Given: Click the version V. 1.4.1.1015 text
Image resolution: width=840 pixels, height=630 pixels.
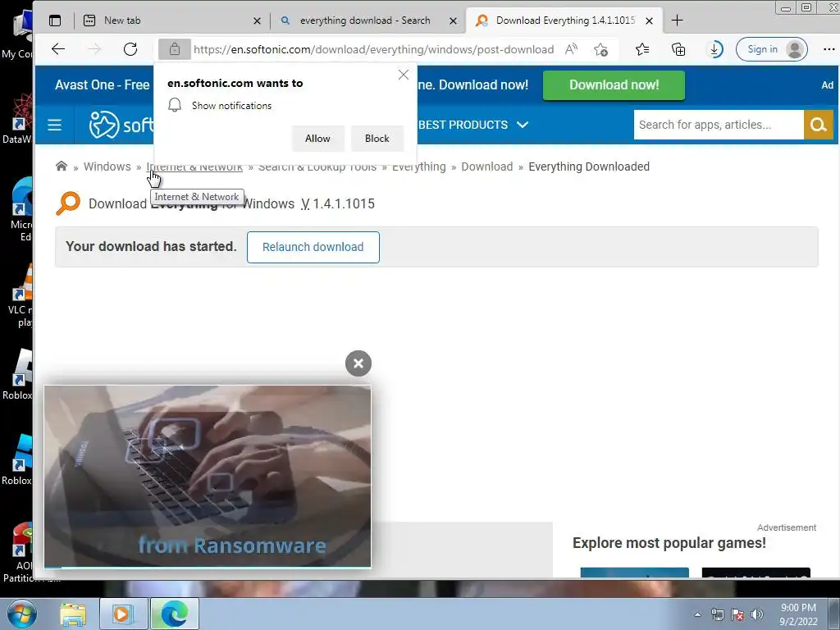Looking at the screenshot, I should click(x=337, y=204).
